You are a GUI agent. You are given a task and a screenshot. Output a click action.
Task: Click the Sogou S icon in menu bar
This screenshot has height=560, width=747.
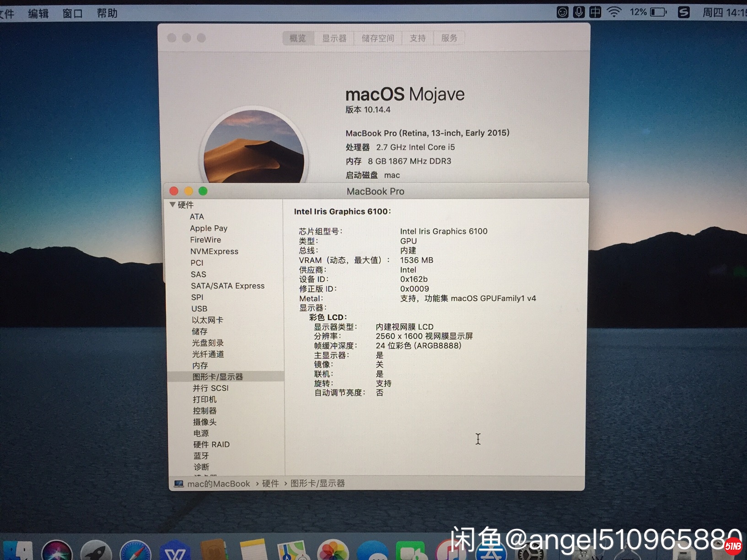(x=683, y=12)
